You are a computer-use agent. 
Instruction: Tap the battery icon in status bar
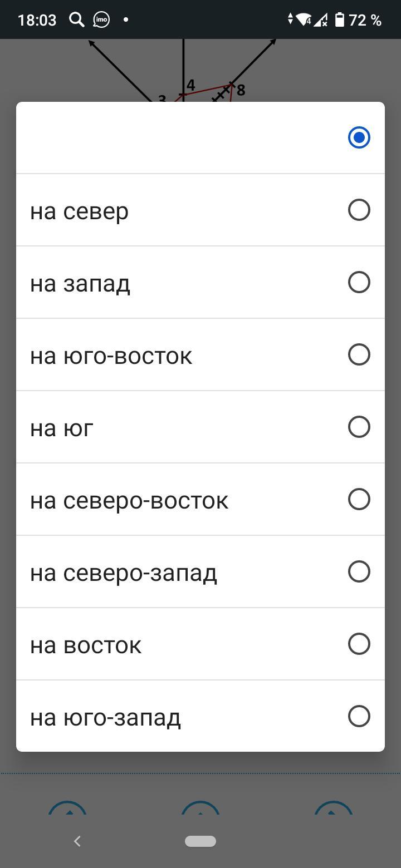pos(339,20)
